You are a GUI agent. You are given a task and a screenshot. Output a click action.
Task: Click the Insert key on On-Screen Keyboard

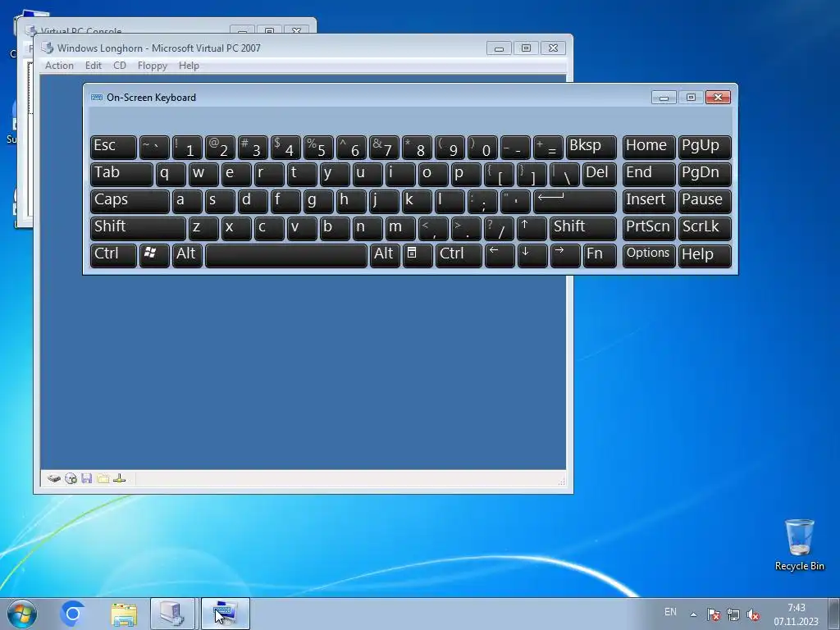[x=648, y=202]
